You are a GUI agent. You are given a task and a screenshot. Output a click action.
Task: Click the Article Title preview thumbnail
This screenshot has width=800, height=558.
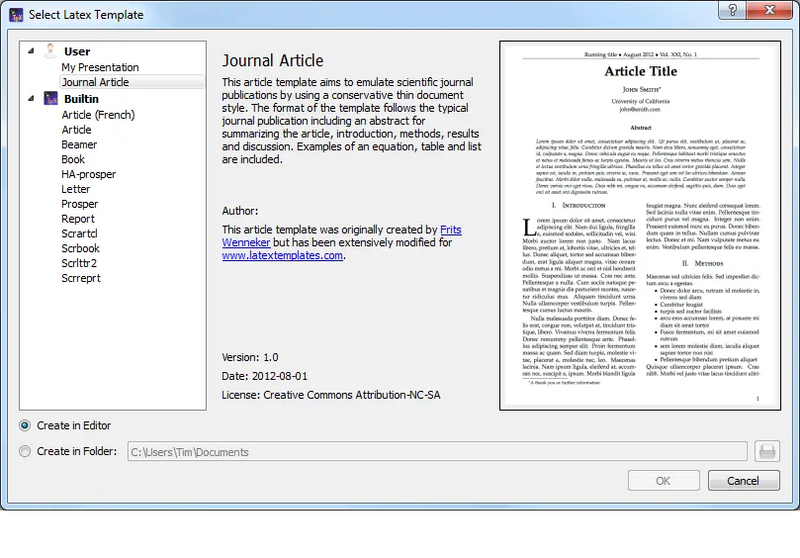(640, 225)
